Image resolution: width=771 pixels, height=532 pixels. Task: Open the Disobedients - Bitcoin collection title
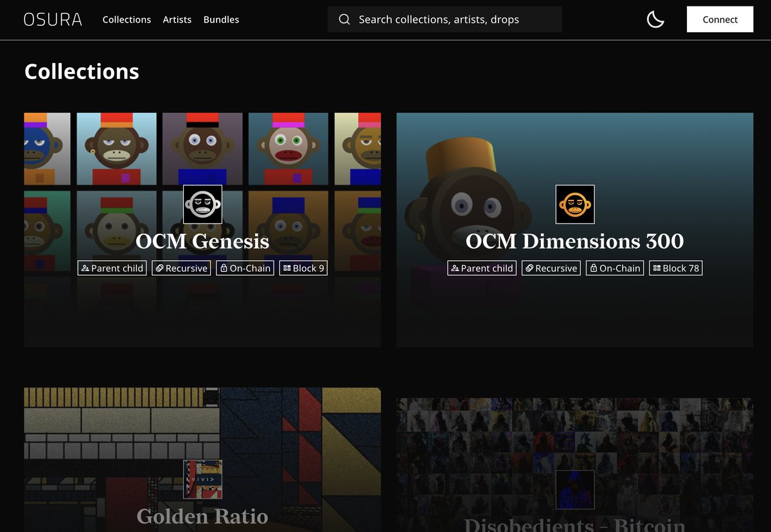(x=575, y=524)
